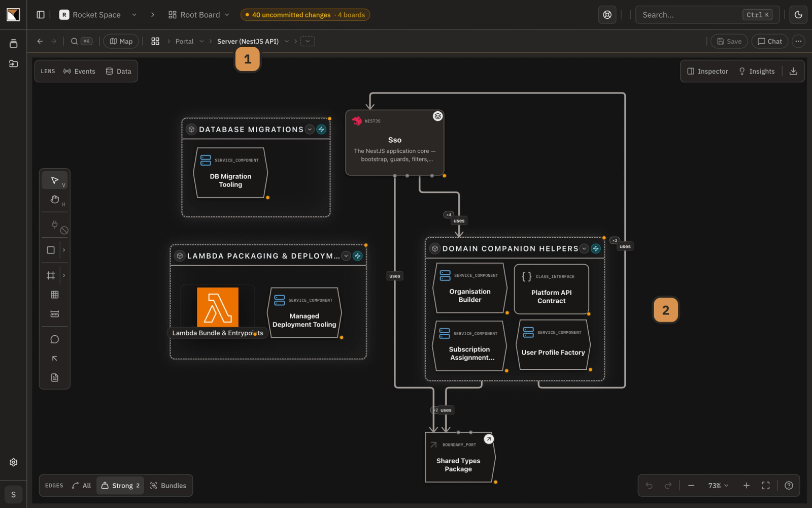Select the arrow pointer annotation tool

55,359
